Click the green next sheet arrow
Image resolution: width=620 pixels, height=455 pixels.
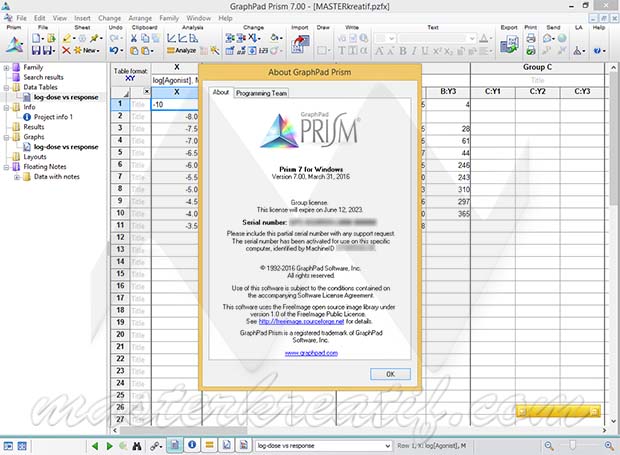[110, 446]
